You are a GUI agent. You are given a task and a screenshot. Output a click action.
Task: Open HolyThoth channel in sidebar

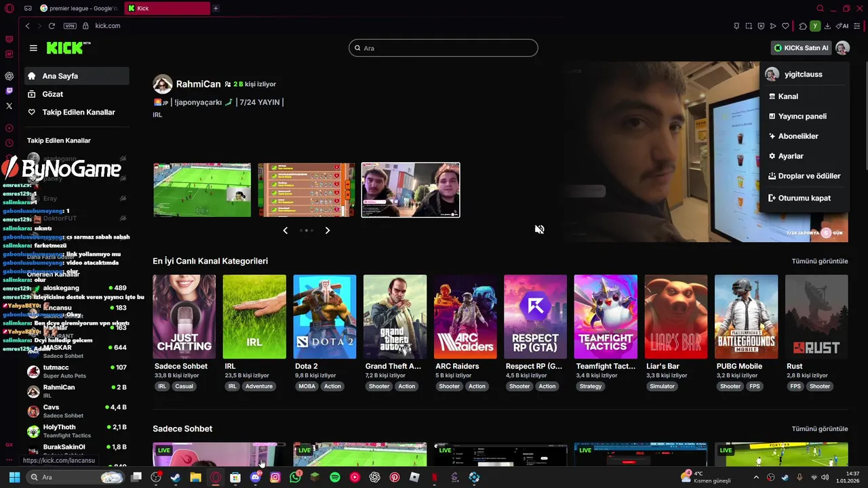pyautogui.click(x=77, y=432)
